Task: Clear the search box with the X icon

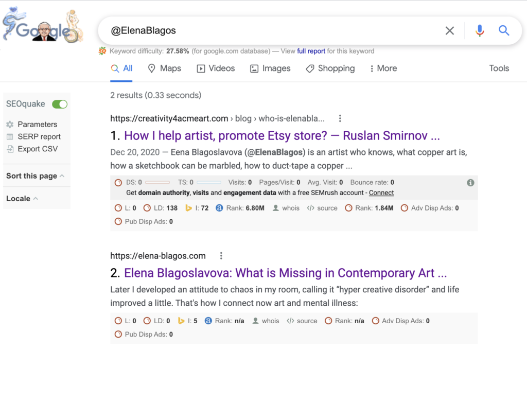Action: click(449, 30)
